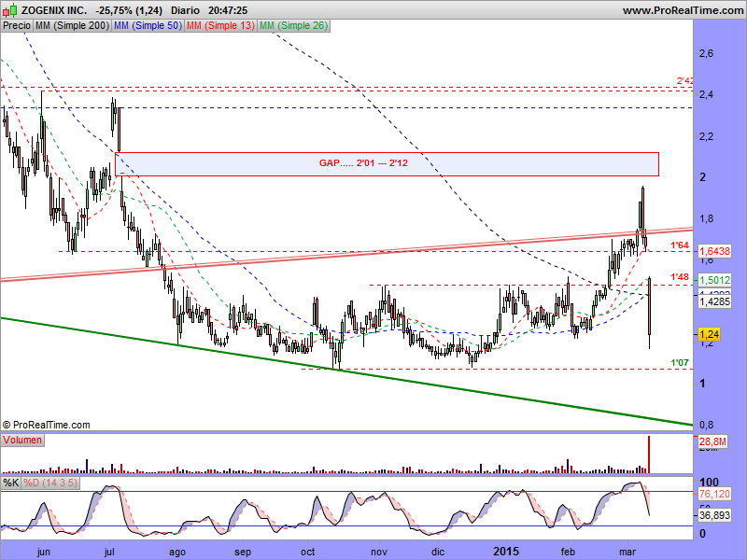This screenshot has width=747, height=560.
Task: Click the 1,6438 price axis tag
Action: click(x=714, y=251)
